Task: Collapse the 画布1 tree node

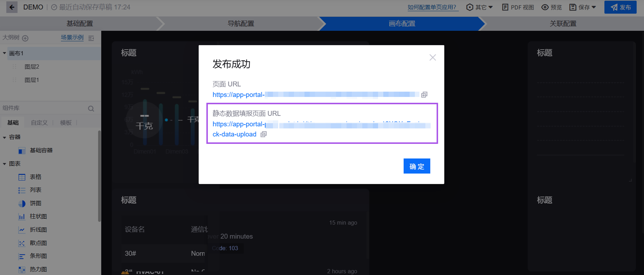Action: [x=4, y=53]
